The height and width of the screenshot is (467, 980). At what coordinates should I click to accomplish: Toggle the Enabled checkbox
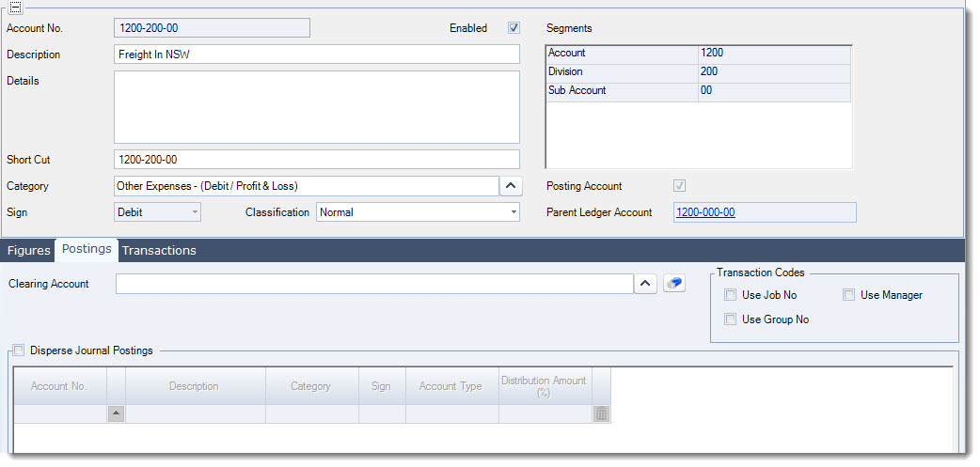(x=514, y=28)
